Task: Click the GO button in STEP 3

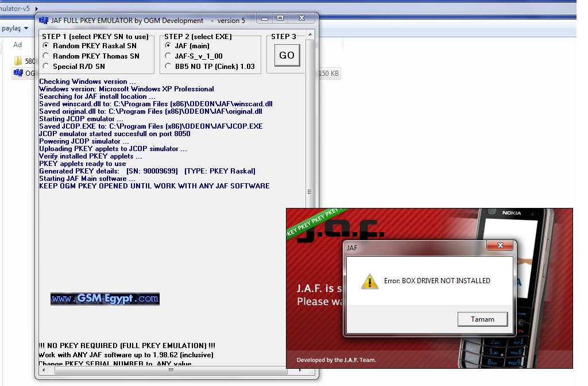Action: [x=287, y=55]
